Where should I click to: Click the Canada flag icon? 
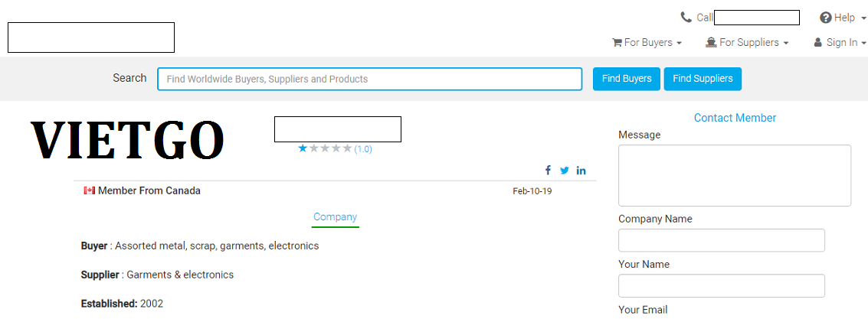tap(89, 190)
